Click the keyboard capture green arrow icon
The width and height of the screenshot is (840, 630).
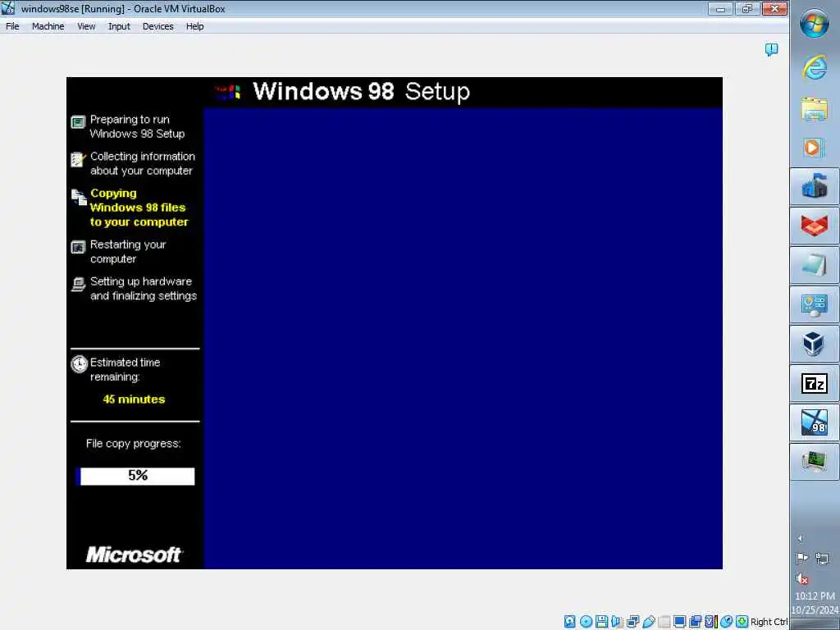click(742, 622)
